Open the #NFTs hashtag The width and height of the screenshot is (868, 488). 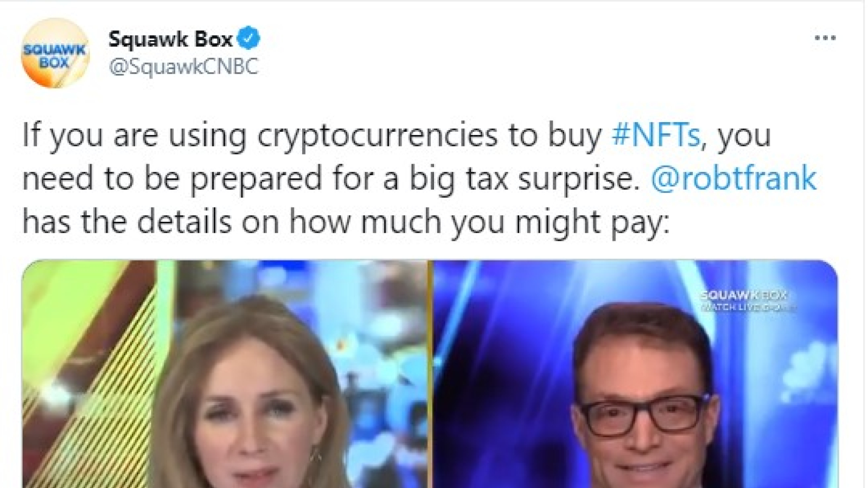click(x=656, y=134)
